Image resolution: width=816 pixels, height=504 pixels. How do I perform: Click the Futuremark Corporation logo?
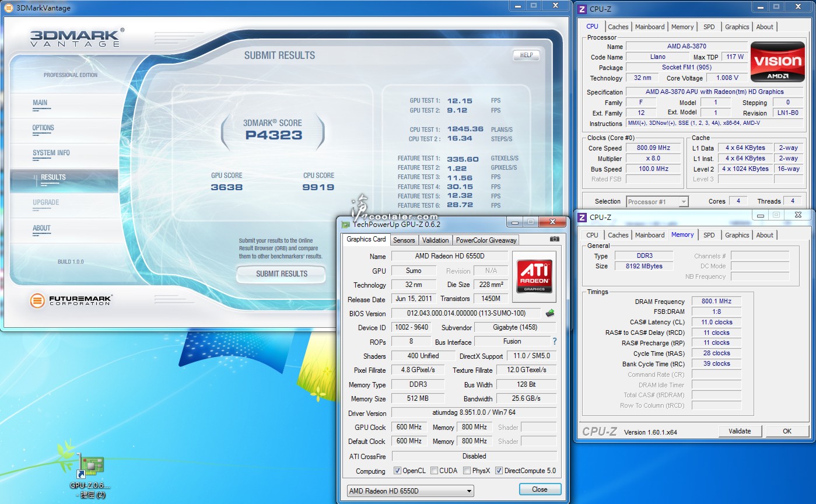(x=71, y=300)
